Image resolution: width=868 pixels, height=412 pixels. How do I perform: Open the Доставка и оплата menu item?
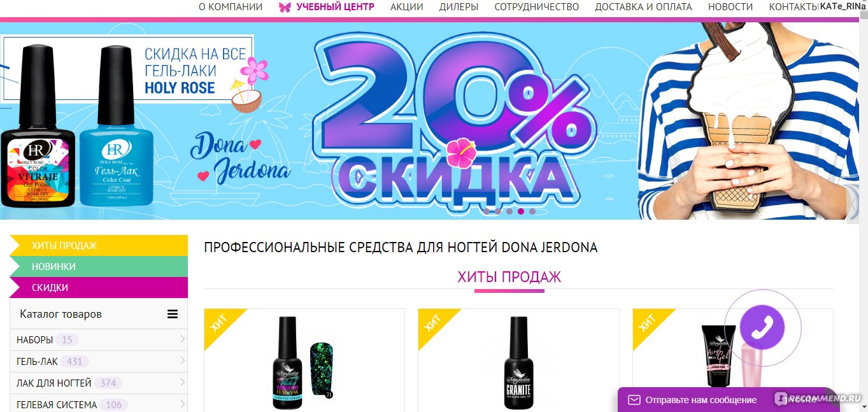tap(643, 7)
